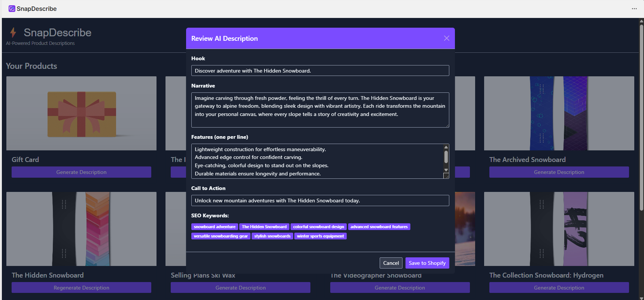Click into the Narrative text area
The height and width of the screenshot is (300, 644).
(x=320, y=110)
